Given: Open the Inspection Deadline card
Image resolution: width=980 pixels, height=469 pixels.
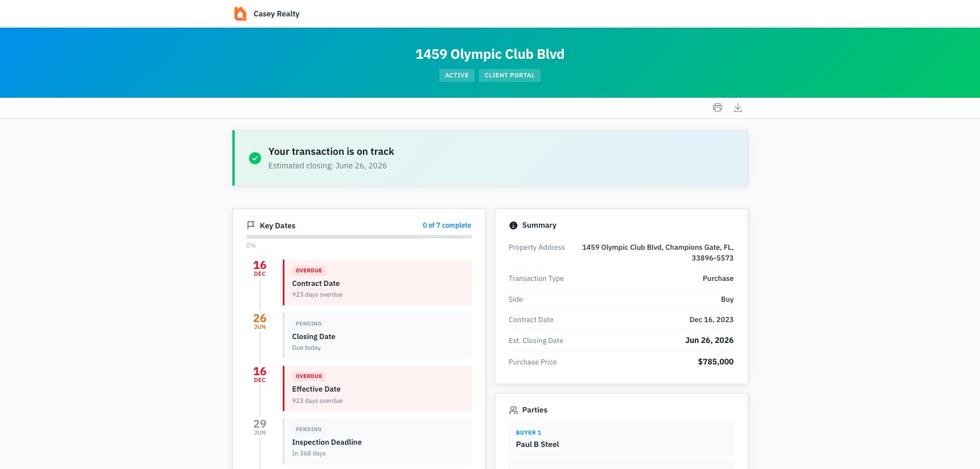Looking at the screenshot, I should (x=377, y=441).
